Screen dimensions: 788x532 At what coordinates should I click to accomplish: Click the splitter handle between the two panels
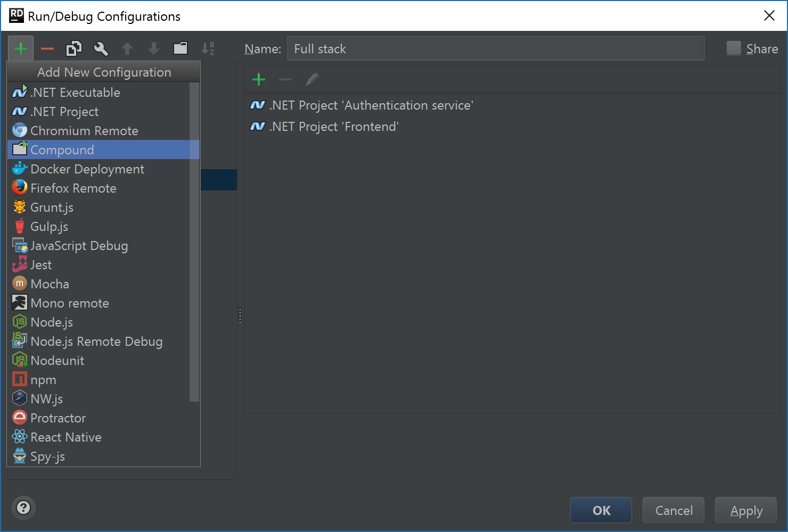tap(240, 315)
